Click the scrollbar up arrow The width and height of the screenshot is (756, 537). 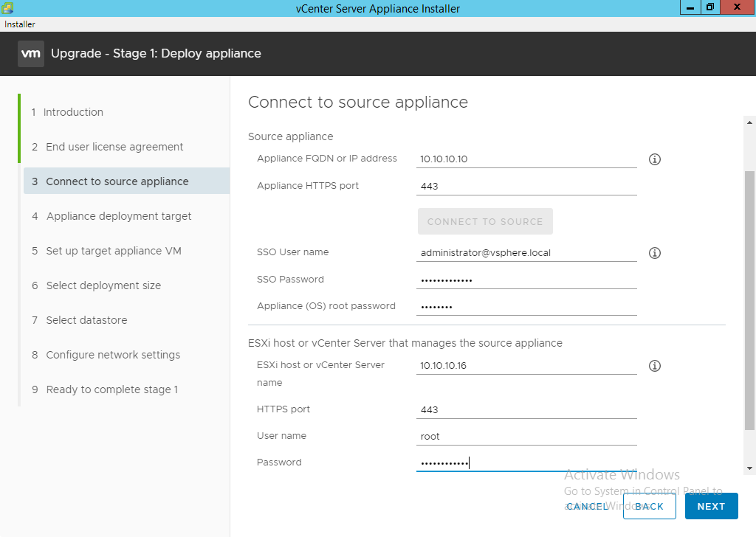pyautogui.click(x=749, y=122)
